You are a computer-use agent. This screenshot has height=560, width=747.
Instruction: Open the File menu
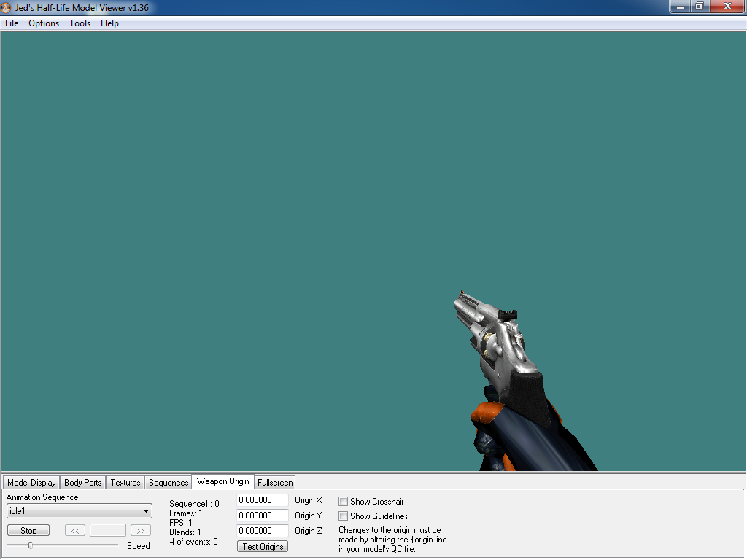tap(12, 23)
